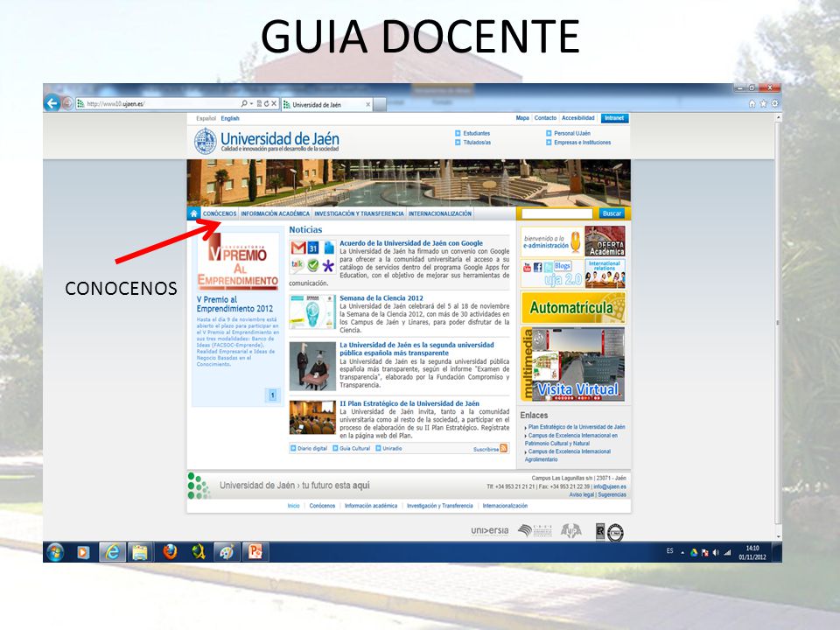Image resolution: width=840 pixels, height=630 pixels.
Task: Open Semana de la Ciencia 2012 headline
Action: (x=381, y=297)
